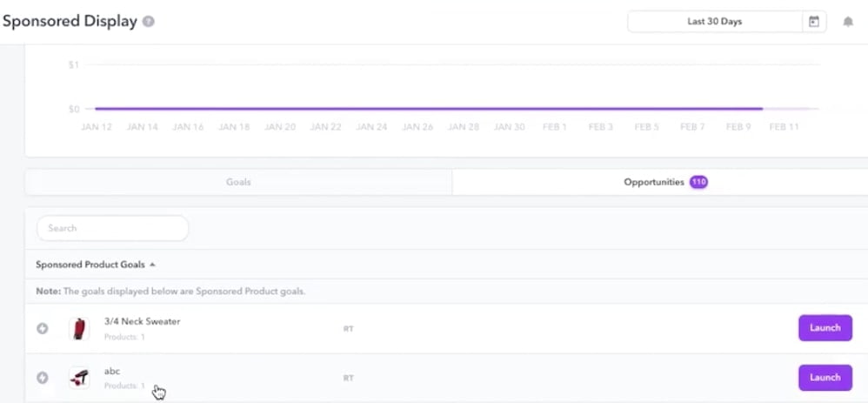Click the RT label in the 3/4 Neck Sweater row
868x403 pixels.
[348, 329]
